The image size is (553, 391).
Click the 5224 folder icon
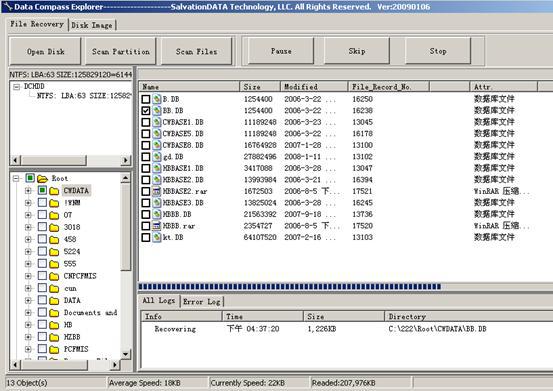point(54,252)
